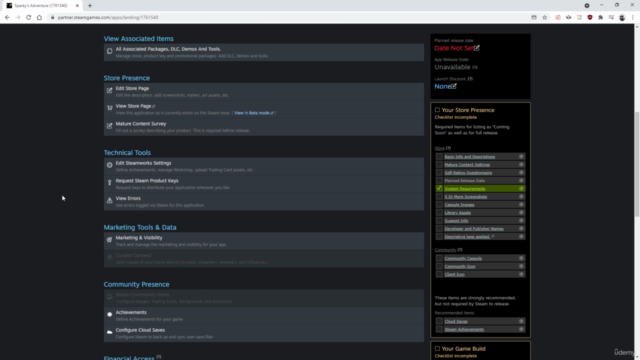Click the Achievements circle icon
This screenshot has height=360, width=640.
109,315
